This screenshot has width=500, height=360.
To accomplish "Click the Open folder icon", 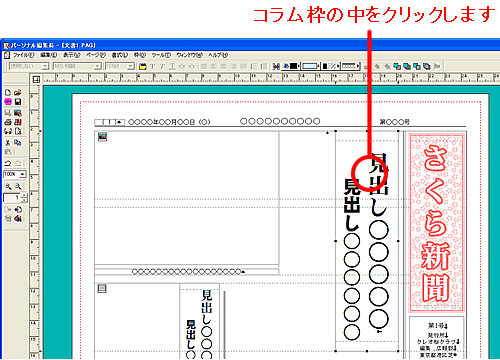I will pyautogui.click(x=18, y=92).
